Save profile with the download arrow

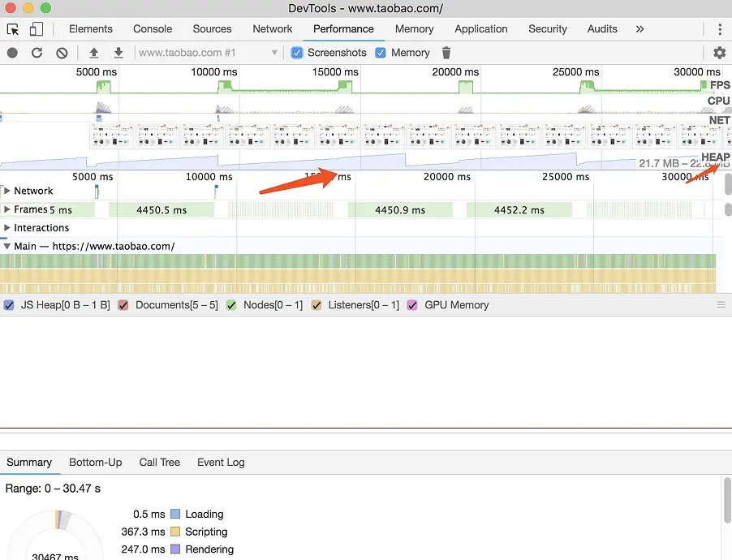pyautogui.click(x=118, y=53)
